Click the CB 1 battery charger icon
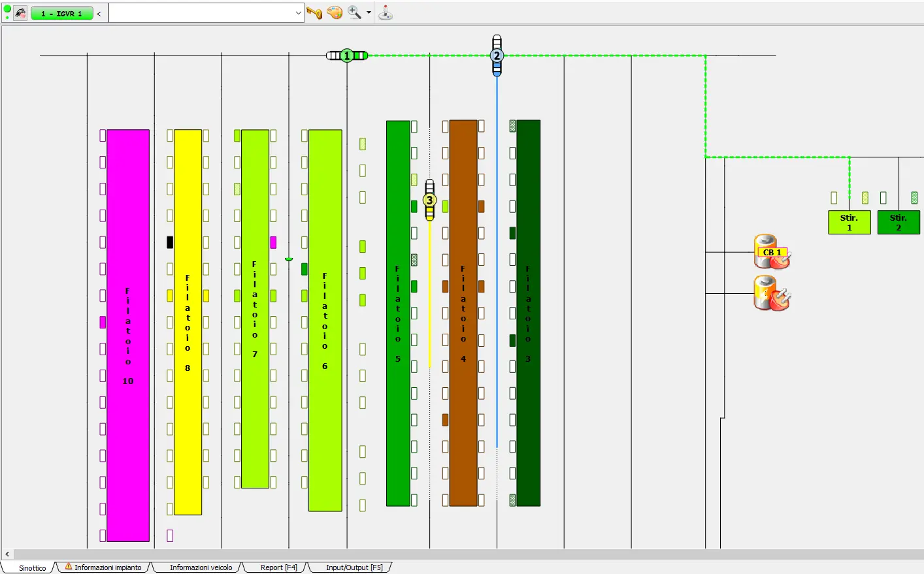The width and height of the screenshot is (924, 574). point(772,252)
